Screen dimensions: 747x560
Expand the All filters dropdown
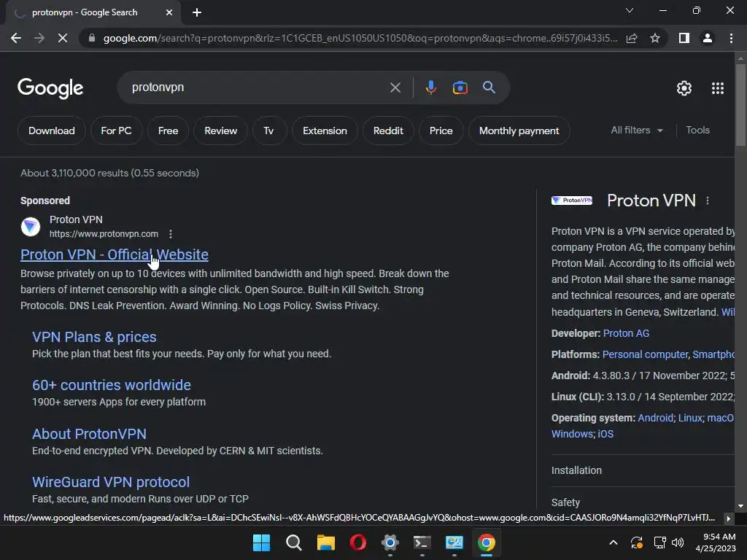point(636,130)
